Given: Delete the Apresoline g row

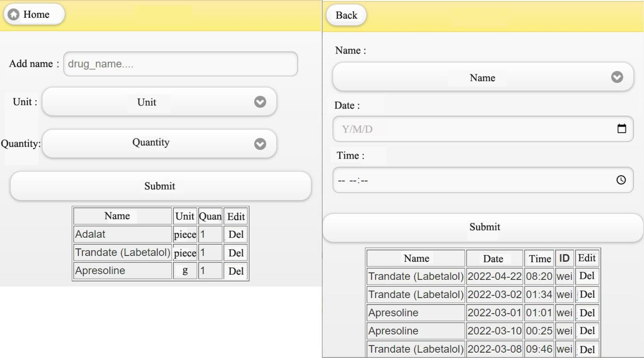Looking at the screenshot, I should click(x=236, y=271).
